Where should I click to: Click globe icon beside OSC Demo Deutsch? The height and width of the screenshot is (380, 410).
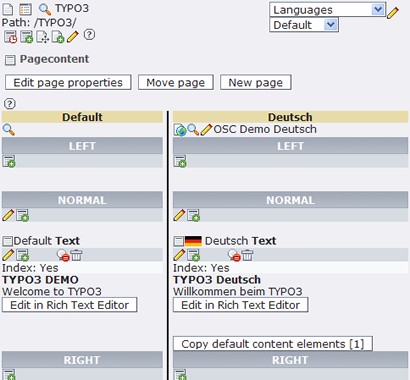click(x=180, y=130)
